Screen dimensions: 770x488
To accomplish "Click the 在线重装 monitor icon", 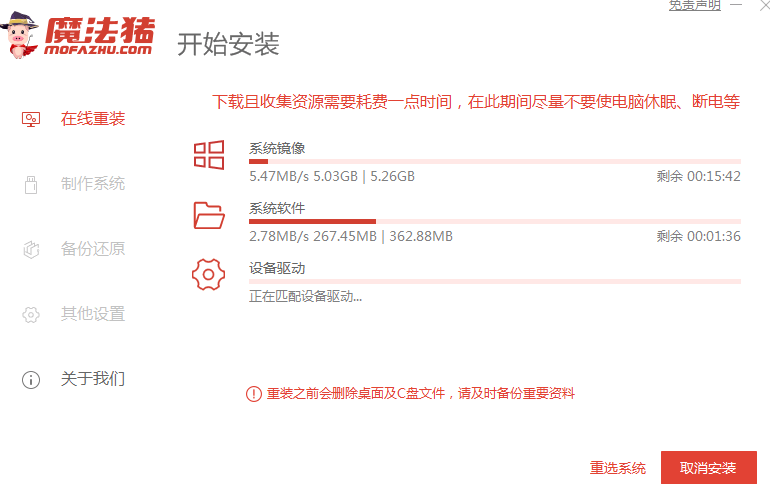I will [31, 119].
